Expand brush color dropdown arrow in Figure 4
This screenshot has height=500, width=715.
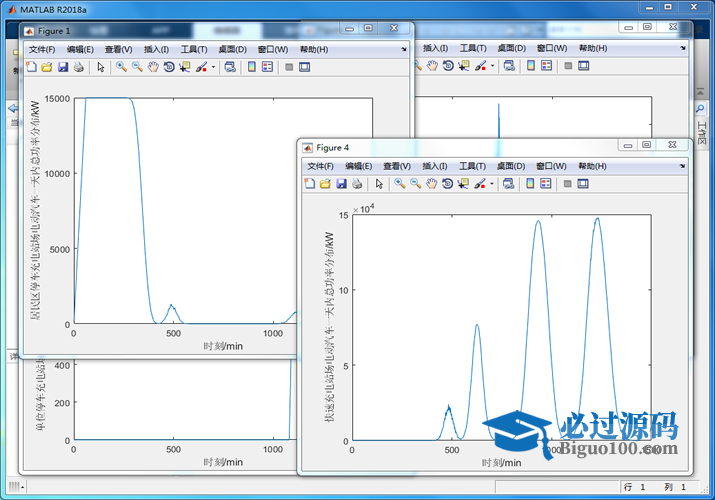click(x=492, y=184)
